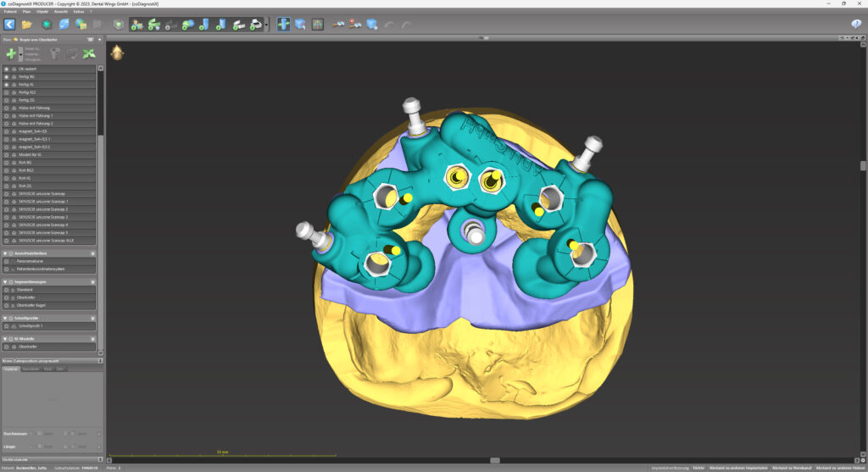
Task: Click the blue back arrow toolbar button
Action: [10, 25]
